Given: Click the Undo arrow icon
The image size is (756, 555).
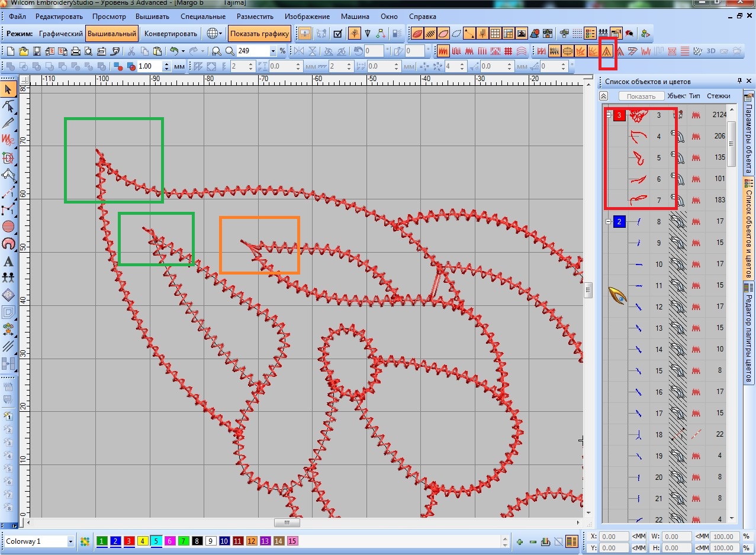Looking at the screenshot, I should point(173,51).
